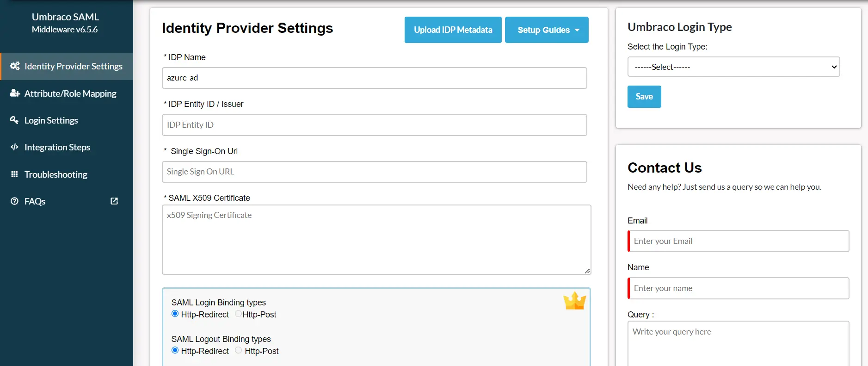Image resolution: width=868 pixels, height=366 pixels.
Task: Click the Enter your name field
Action: (x=739, y=288)
